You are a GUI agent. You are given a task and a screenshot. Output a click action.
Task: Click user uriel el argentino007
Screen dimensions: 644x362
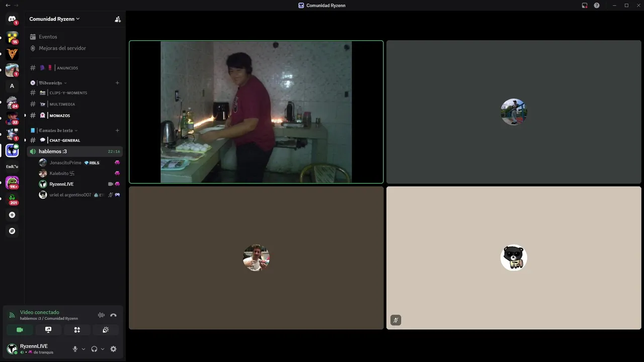[79, 195]
